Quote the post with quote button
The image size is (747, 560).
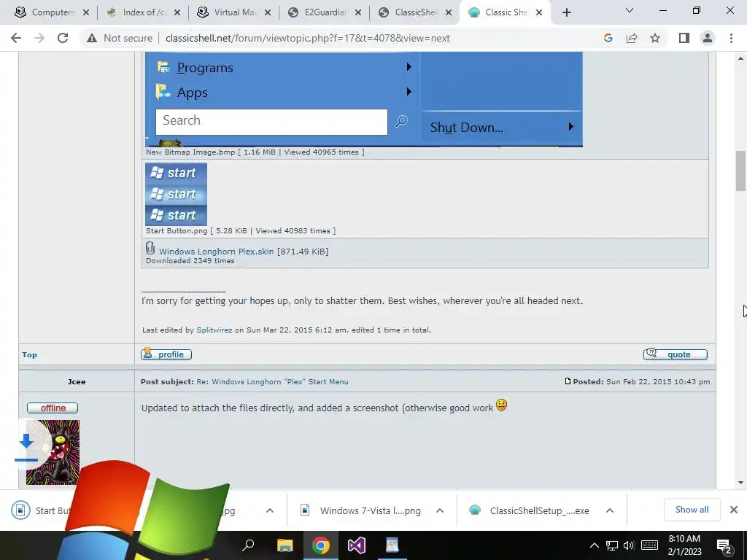(x=675, y=354)
